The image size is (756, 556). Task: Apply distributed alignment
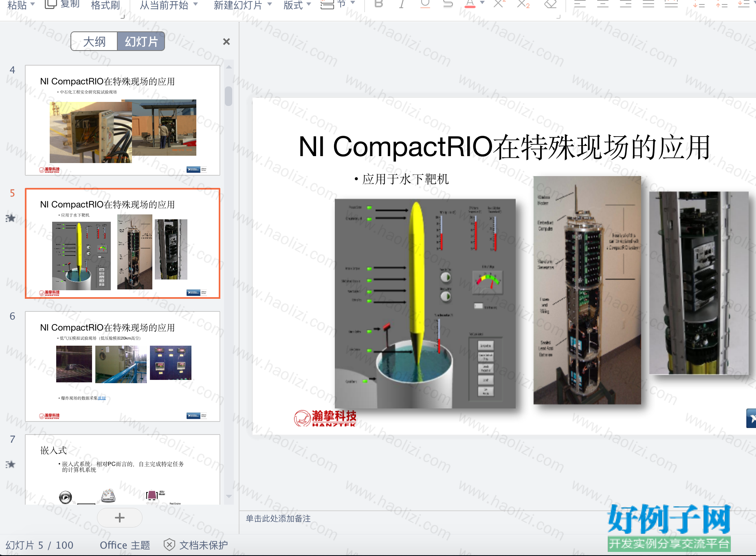pos(671,4)
